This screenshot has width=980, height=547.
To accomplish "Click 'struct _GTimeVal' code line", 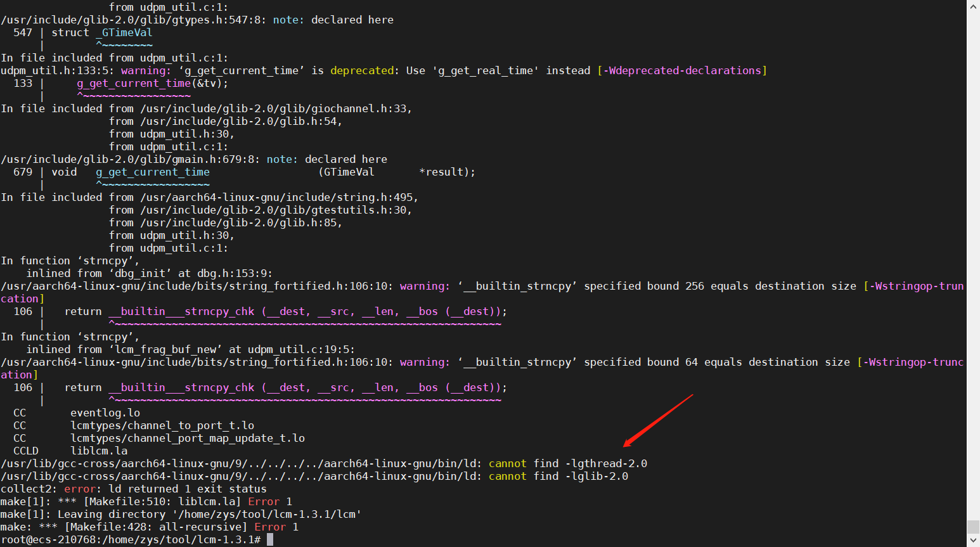I will tap(102, 32).
